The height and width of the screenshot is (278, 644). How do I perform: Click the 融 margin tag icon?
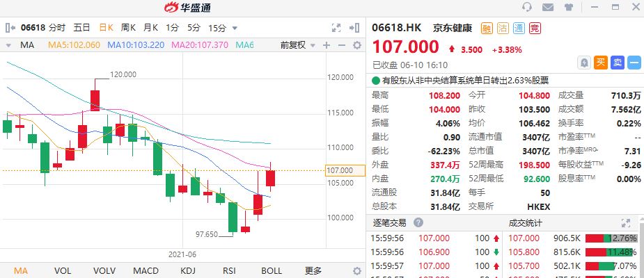[487, 28]
